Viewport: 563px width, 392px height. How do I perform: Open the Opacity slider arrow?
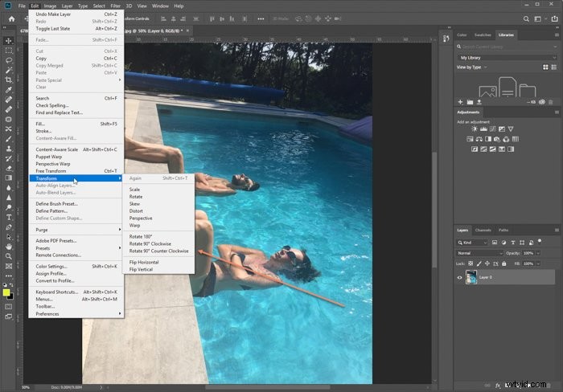(x=538, y=253)
